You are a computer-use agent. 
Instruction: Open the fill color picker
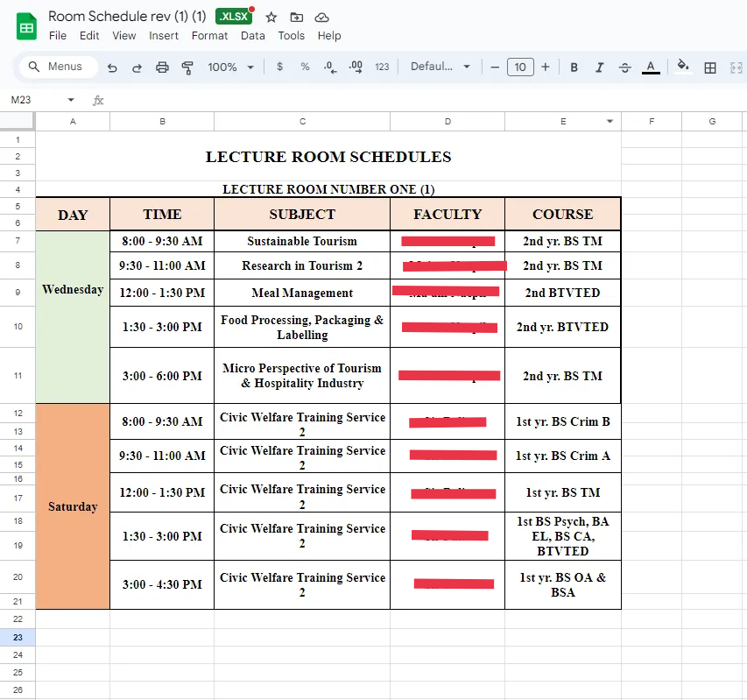click(x=683, y=67)
